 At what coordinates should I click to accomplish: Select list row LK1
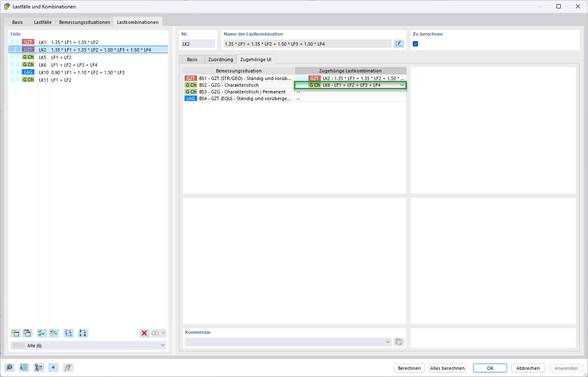coord(88,42)
